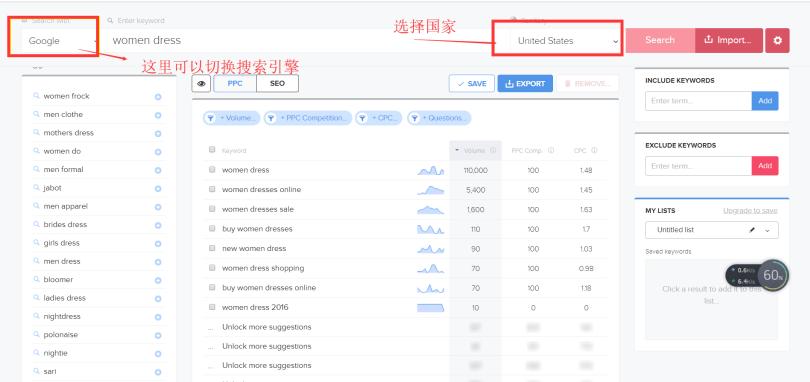
Task: Add 'bloomer' using its plus icon
Action: 158,280
